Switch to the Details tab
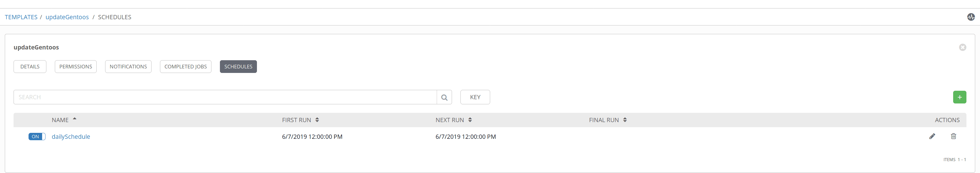 [x=30, y=67]
